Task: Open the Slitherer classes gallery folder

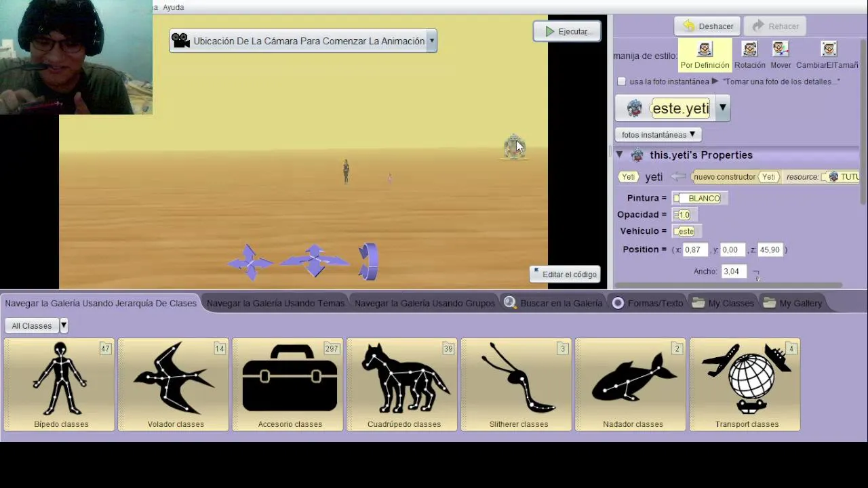Action: coord(517,384)
